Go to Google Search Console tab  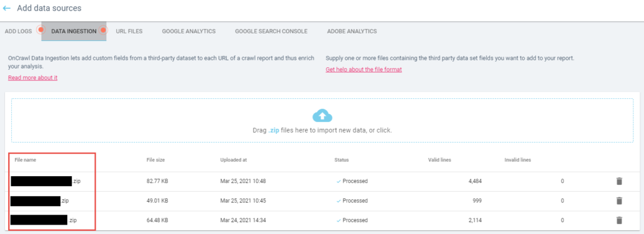click(x=271, y=31)
